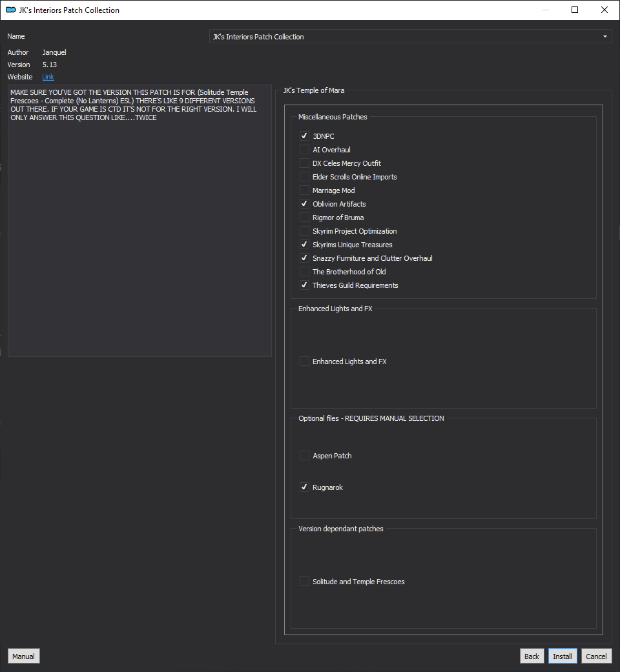Viewport: 620px width, 672px height.
Task: Tick DX Celes Mercy Outfit checkbox
Action: click(304, 163)
